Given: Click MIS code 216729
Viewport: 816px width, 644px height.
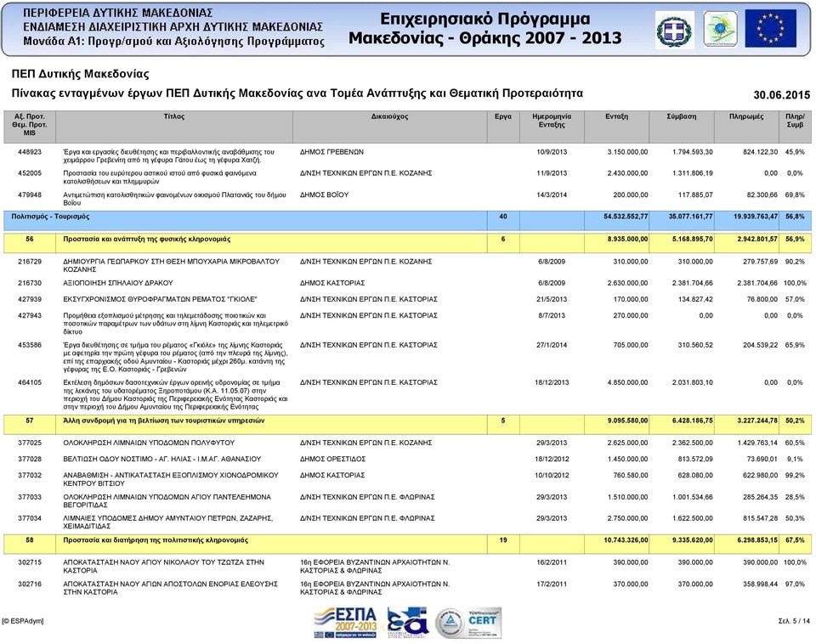Looking at the screenshot, I should pos(30,262).
